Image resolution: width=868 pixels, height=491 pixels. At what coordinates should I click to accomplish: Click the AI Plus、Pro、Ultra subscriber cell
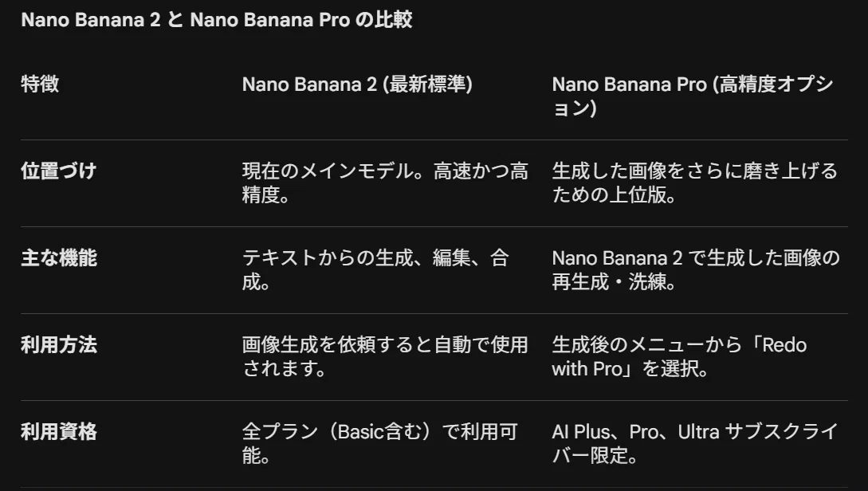tap(695, 443)
